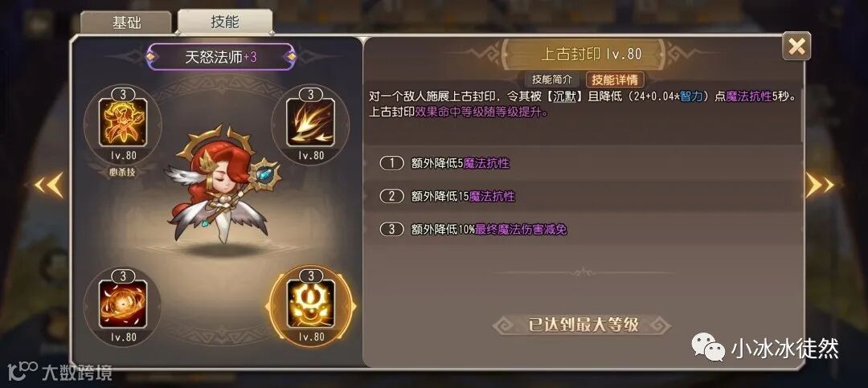Click the skill description scrollbar

[x=803, y=116]
